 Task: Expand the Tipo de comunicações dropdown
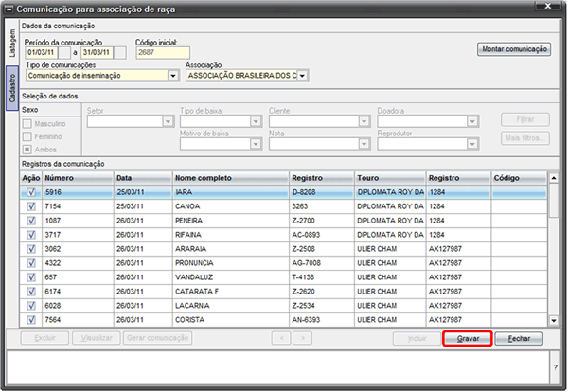point(173,76)
